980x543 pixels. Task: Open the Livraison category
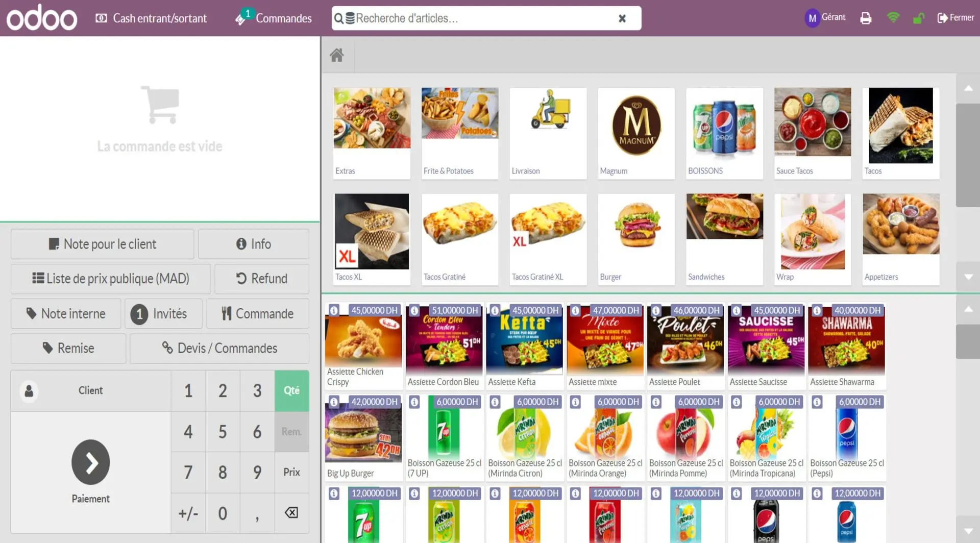click(x=548, y=133)
